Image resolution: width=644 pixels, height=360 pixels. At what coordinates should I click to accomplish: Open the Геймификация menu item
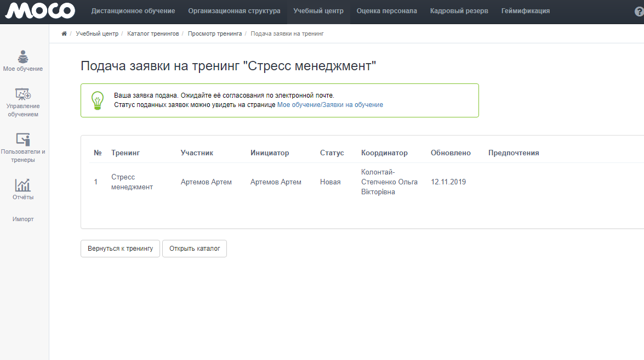coord(525,11)
